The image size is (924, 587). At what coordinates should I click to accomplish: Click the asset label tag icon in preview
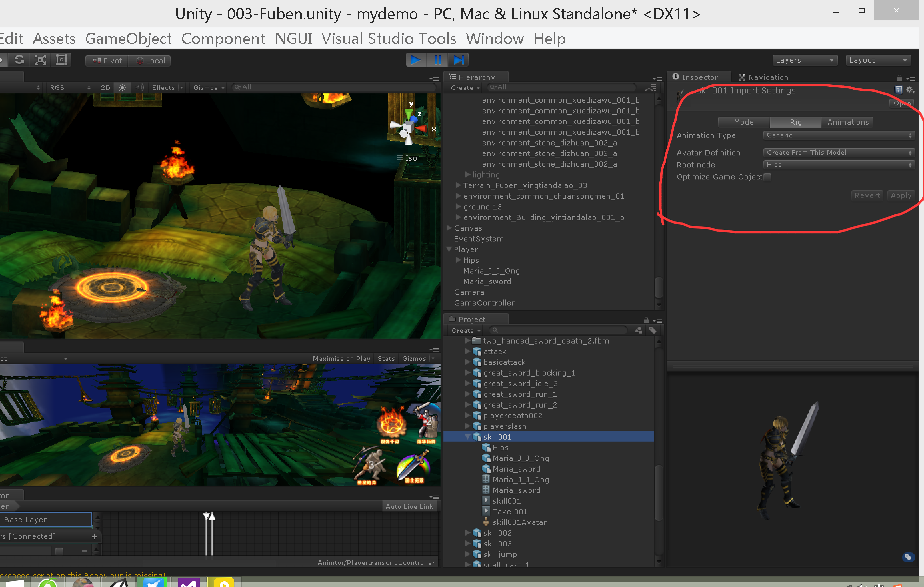tap(908, 557)
